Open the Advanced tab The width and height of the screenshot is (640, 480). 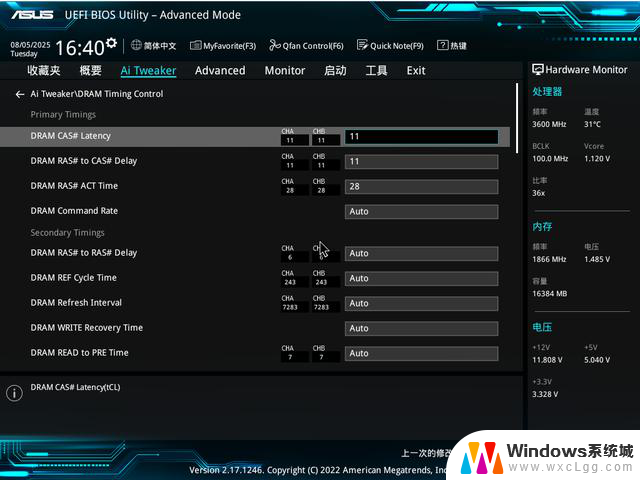220,71
